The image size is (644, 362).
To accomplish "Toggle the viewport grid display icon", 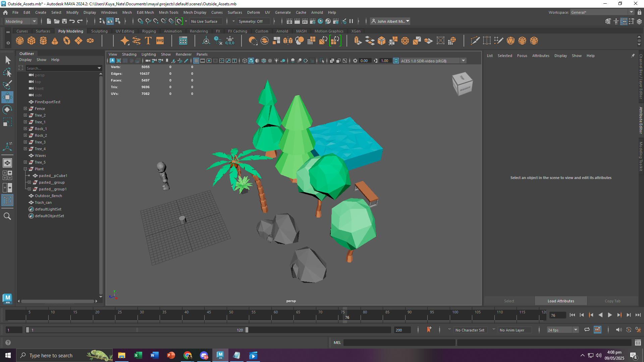I will (196, 61).
